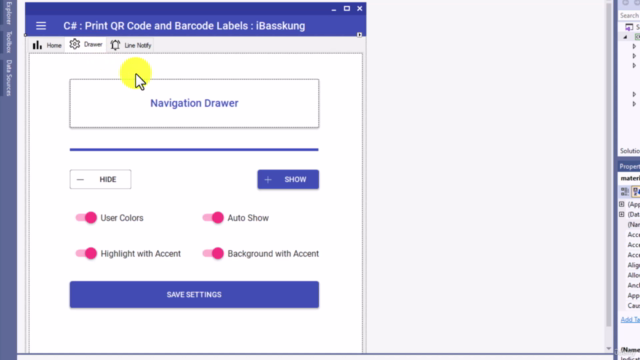The height and width of the screenshot is (360, 640).
Task: Click the SAVE SETTINGS button
Action: [194, 294]
